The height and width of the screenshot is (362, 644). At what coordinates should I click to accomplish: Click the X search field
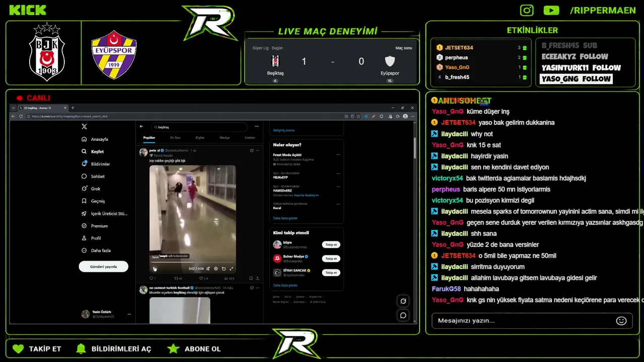click(x=200, y=127)
